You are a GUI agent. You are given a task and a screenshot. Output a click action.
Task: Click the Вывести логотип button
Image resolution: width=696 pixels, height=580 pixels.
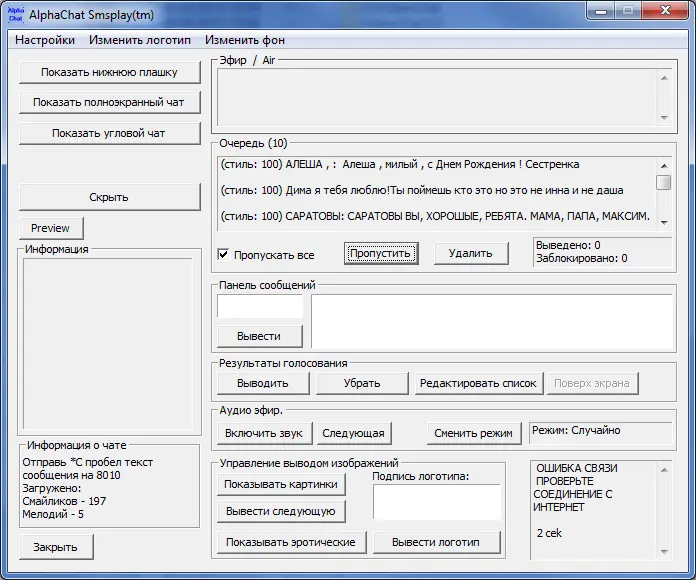436,542
